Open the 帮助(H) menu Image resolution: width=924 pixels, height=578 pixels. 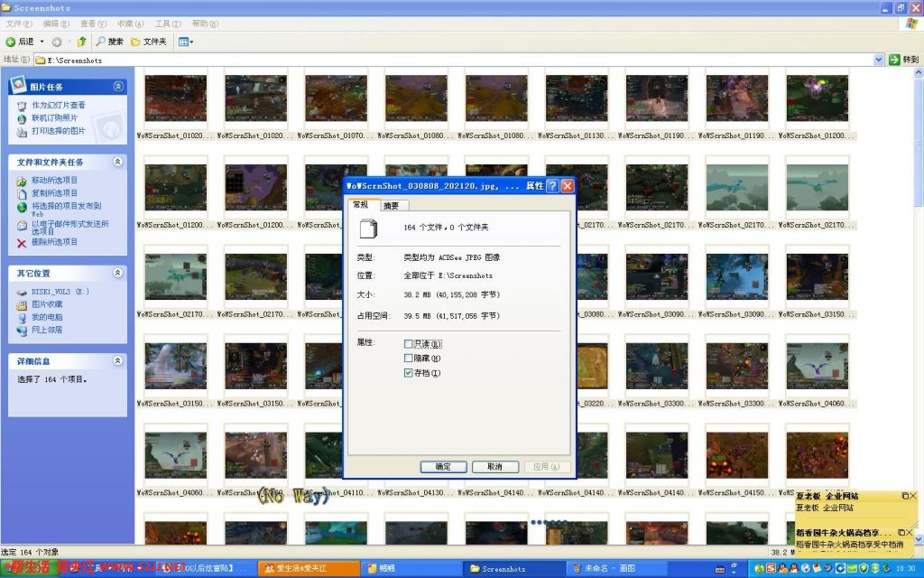tap(205, 23)
